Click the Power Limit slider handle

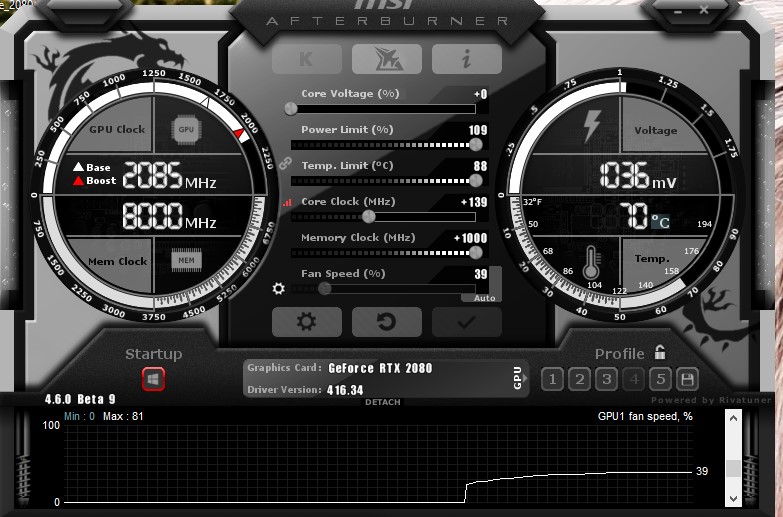[x=476, y=144]
